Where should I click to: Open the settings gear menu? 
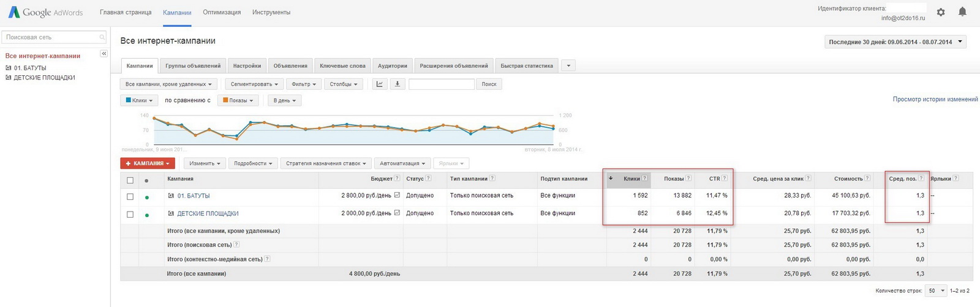click(x=941, y=12)
